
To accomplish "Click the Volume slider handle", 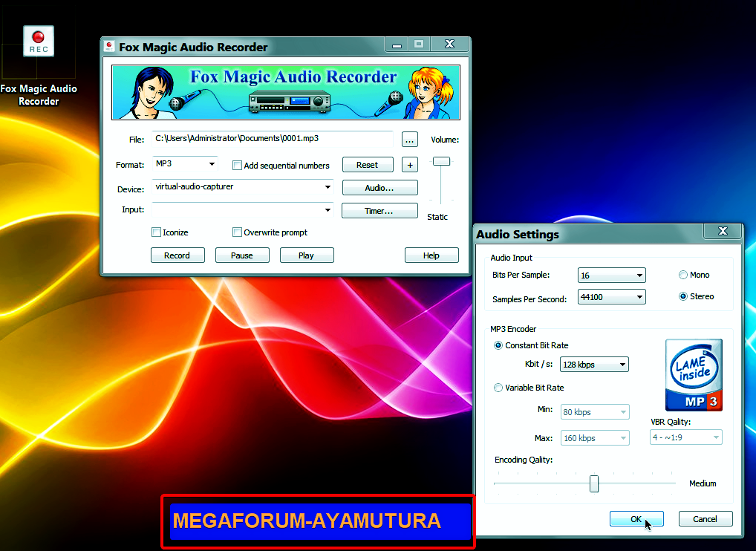I will point(441,161).
